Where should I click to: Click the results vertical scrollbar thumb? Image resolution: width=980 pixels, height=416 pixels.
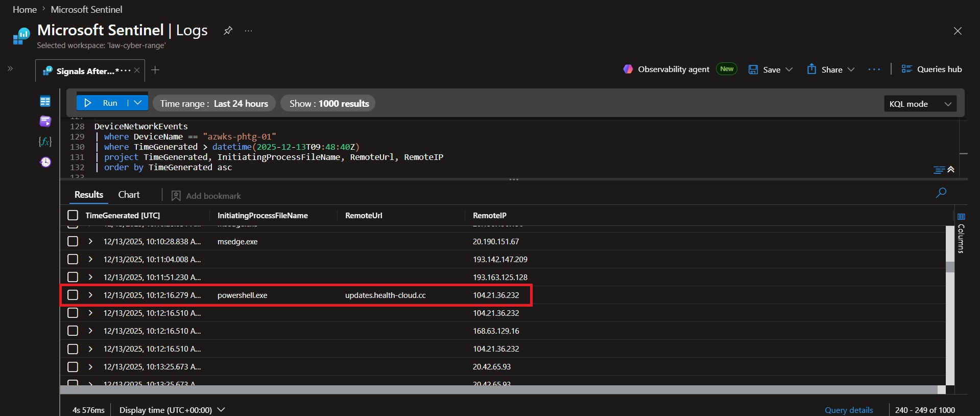tap(950, 267)
